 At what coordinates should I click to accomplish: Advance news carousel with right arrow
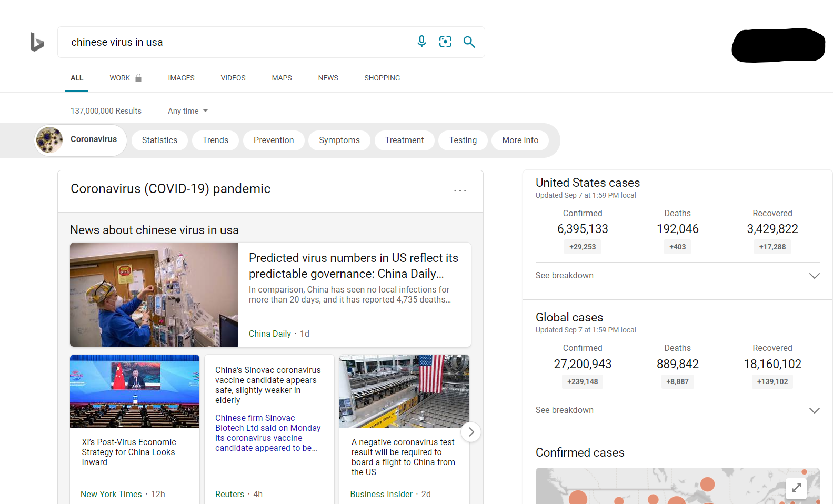[x=471, y=432]
